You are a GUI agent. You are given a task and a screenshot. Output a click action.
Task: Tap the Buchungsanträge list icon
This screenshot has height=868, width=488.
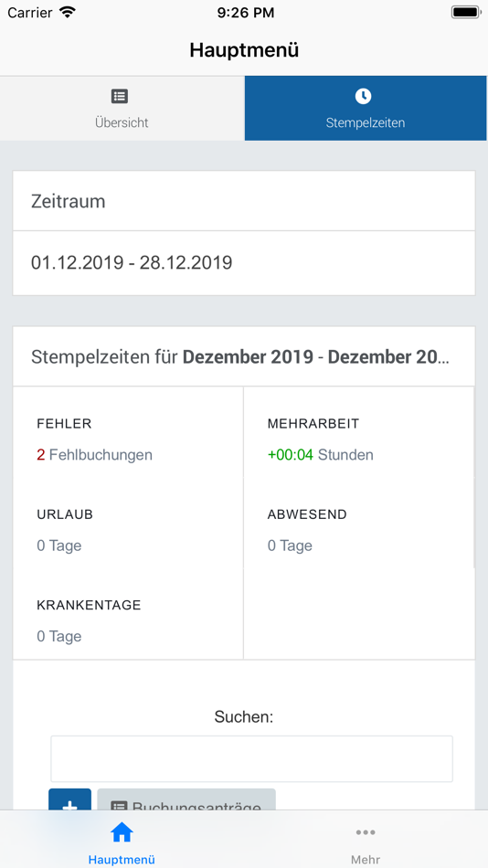tap(119, 807)
